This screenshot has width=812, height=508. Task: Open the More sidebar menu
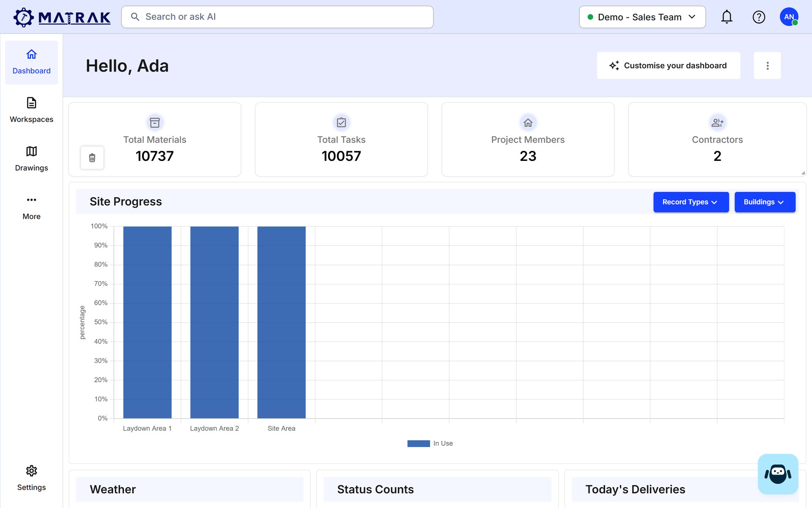[32, 207]
